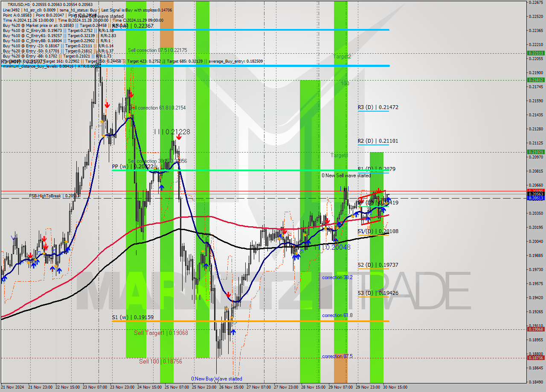Select the '0 New Buy Wave started' label
Screen dimensions: 546x392
click(x=216, y=379)
